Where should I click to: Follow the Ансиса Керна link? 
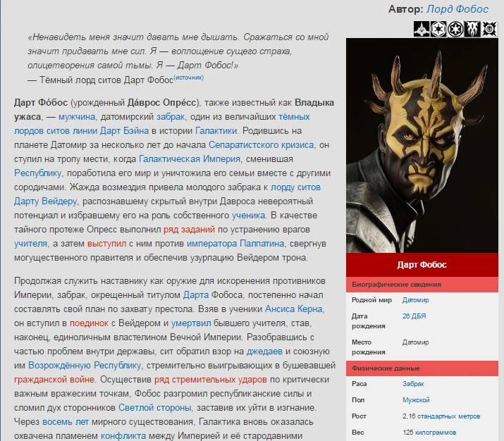[x=294, y=309]
